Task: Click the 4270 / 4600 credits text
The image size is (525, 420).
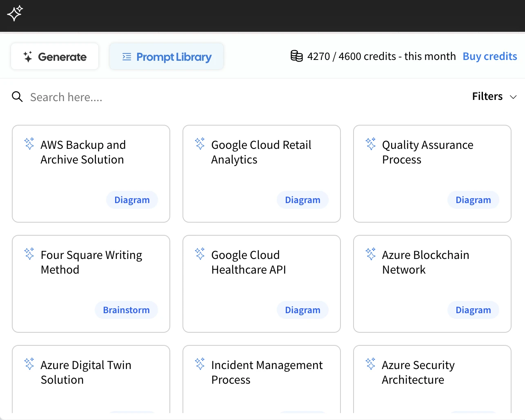Action: (381, 56)
